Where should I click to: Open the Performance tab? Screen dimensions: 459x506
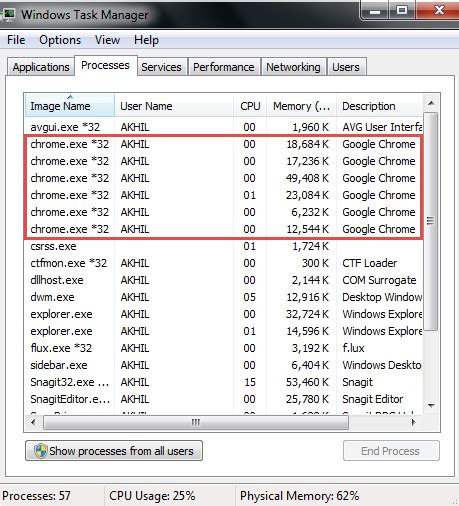[x=224, y=67]
